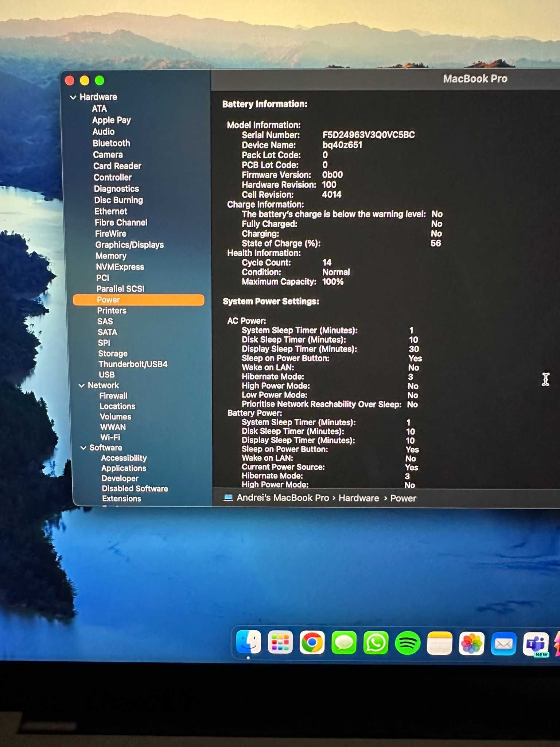Collapse the Hardware section
This screenshot has height=747, width=560.
point(73,97)
